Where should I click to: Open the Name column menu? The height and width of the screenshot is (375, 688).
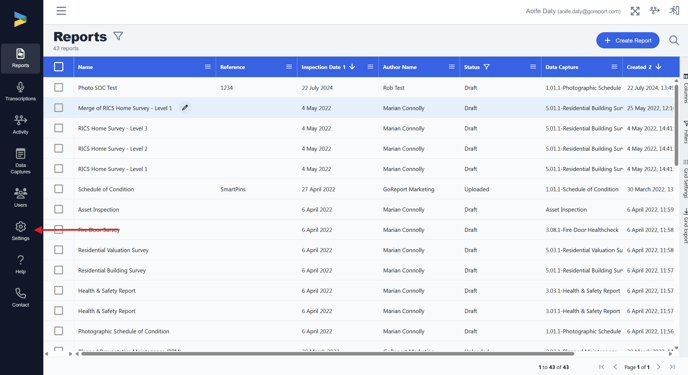click(x=208, y=67)
